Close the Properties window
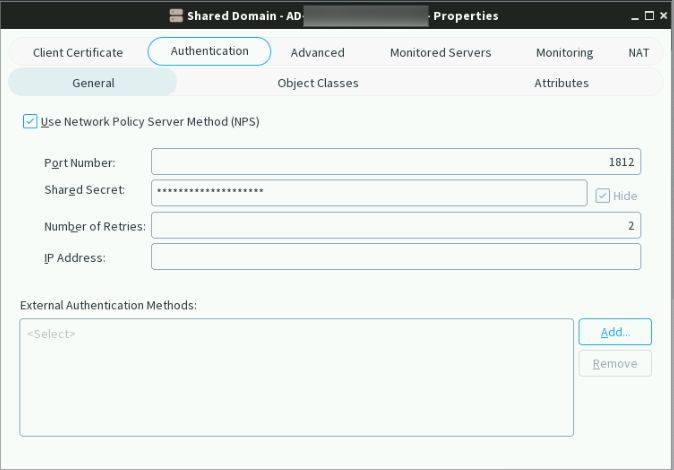This screenshot has width=674, height=470. (x=664, y=15)
